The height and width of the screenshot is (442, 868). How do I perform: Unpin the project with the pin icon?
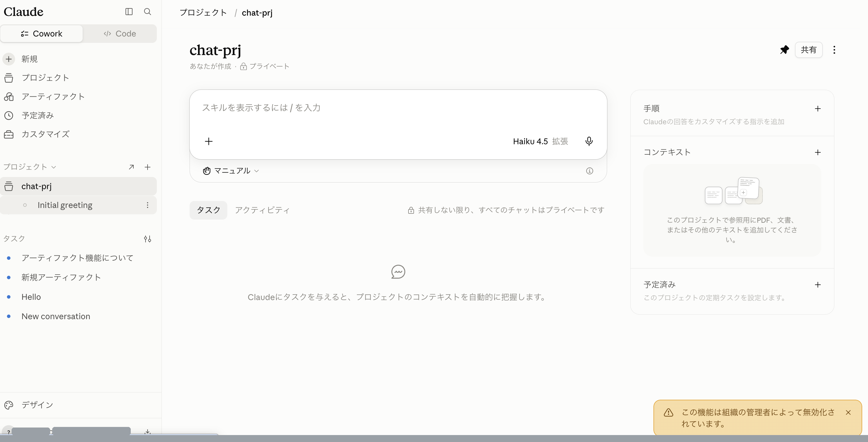(785, 50)
